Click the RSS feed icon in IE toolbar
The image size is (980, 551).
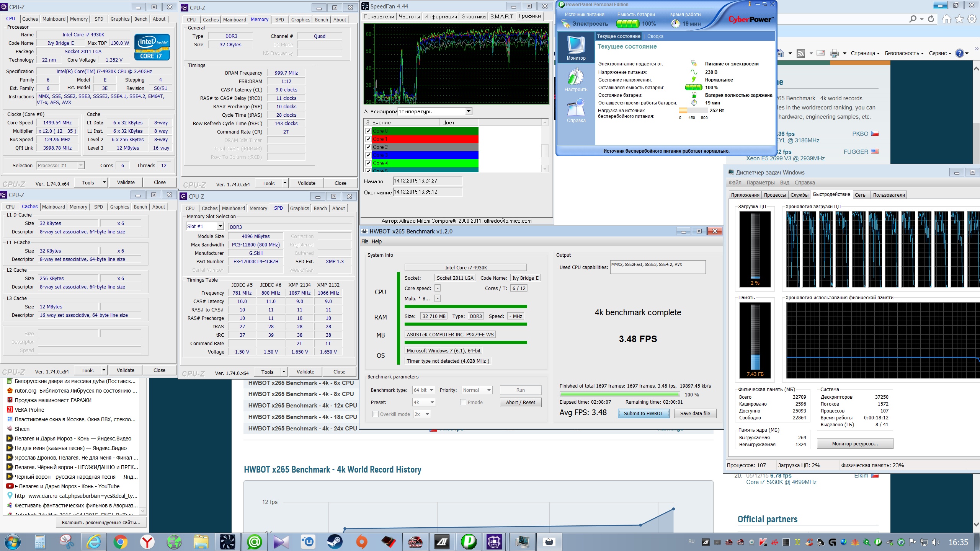click(800, 53)
